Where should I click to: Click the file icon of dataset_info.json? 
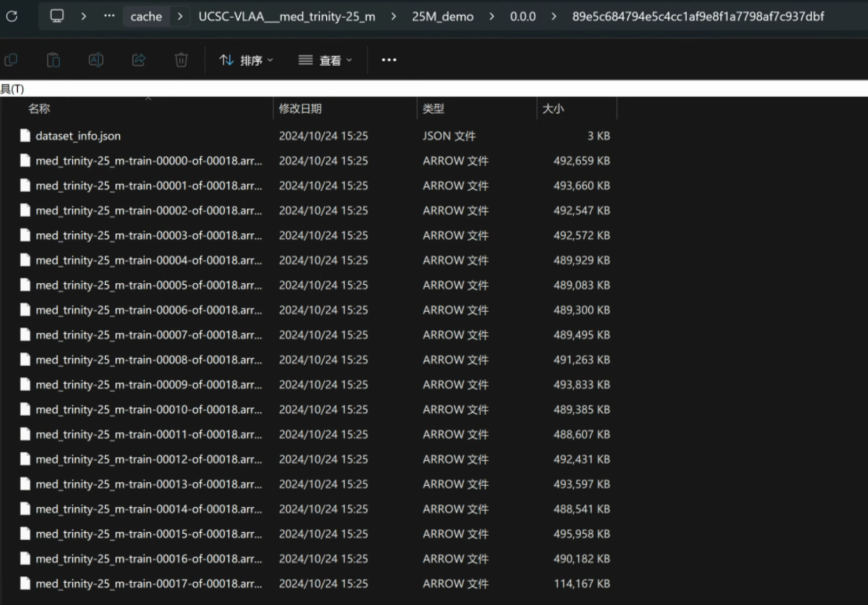tap(25, 136)
